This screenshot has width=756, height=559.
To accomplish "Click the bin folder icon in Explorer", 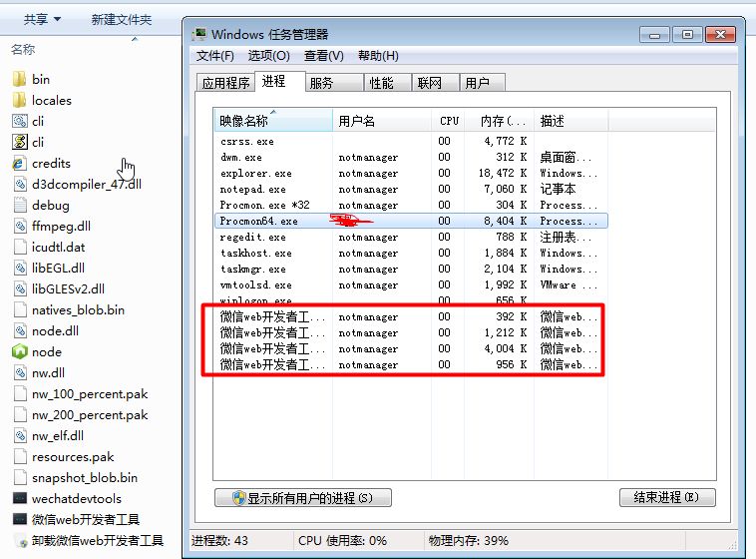I will [x=19, y=79].
